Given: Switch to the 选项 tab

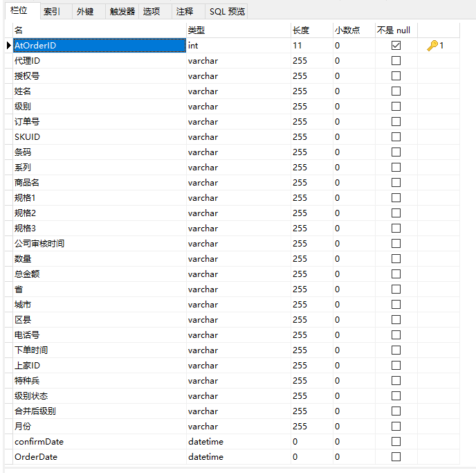Looking at the screenshot, I should pyautogui.click(x=155, y=12).
